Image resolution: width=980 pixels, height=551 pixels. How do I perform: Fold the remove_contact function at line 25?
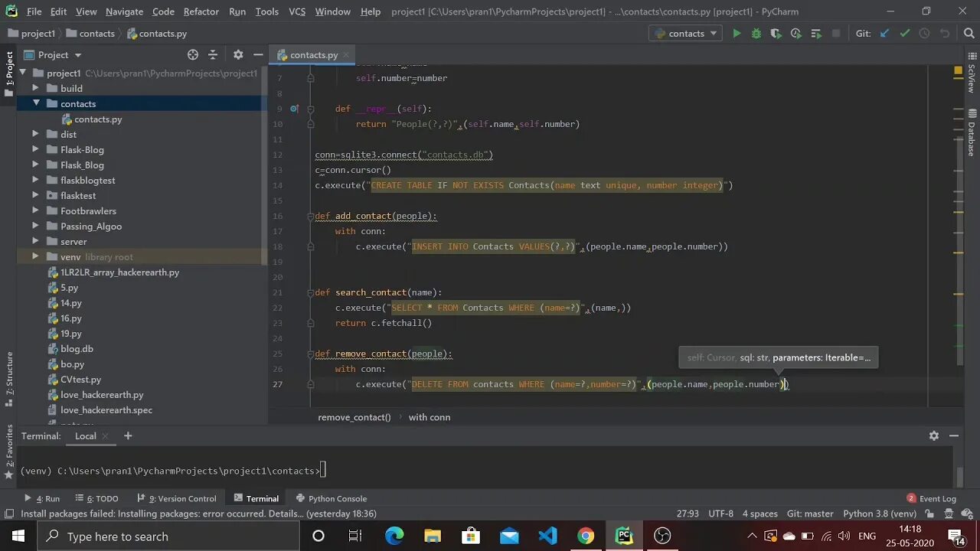(310, 354)
